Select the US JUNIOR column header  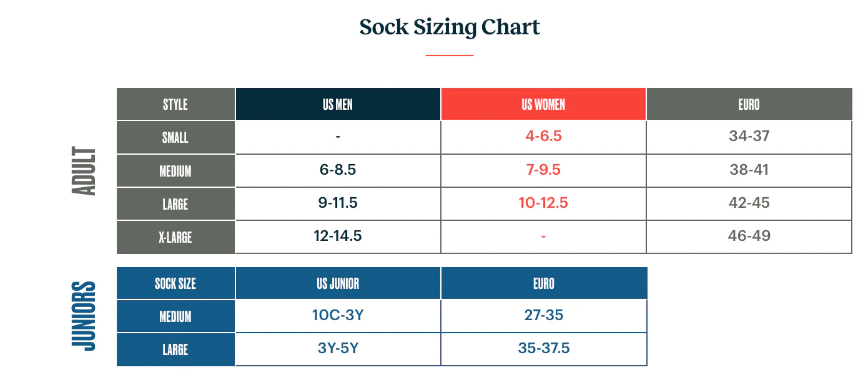click(x=338, y=284)
